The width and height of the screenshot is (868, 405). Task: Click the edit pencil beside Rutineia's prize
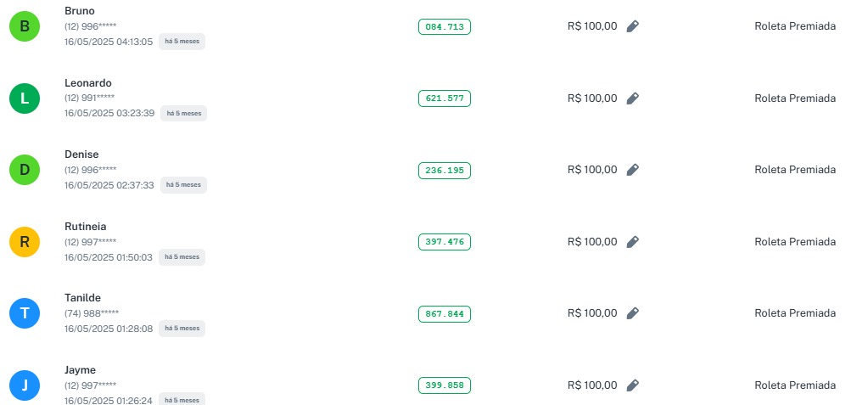coord(632,242)
